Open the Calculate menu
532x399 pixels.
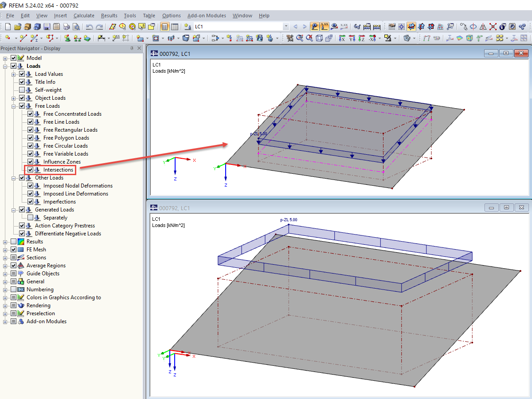click(x=84, y=16)
